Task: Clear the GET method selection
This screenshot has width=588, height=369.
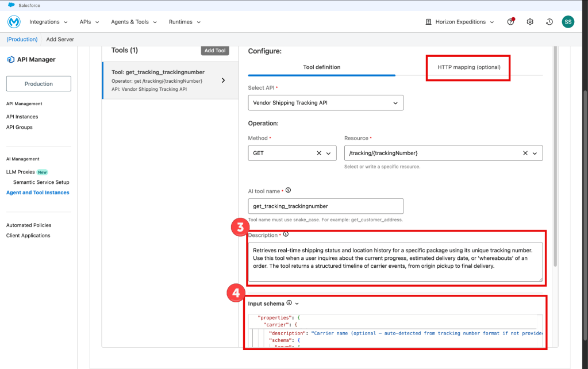Action: [x=319, y=153]
